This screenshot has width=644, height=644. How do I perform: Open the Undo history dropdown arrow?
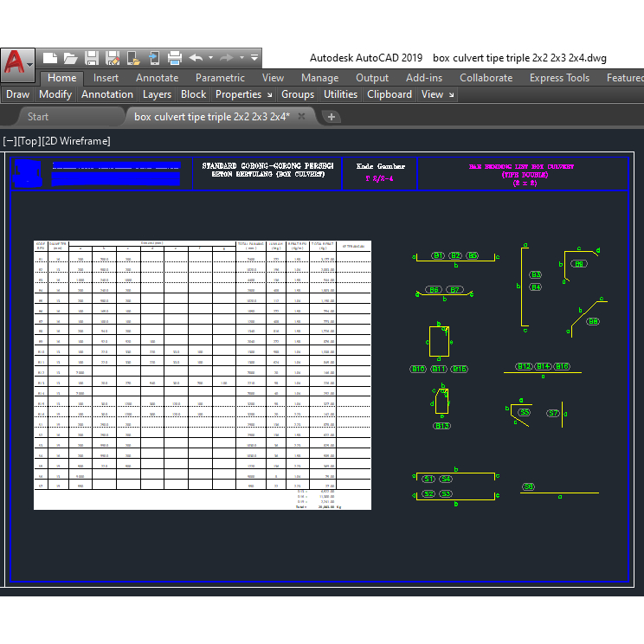click(210, 57)
